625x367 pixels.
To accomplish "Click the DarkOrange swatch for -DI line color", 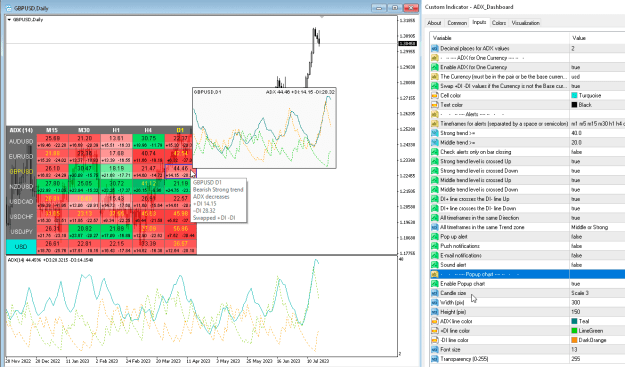I will click(574, 340).
